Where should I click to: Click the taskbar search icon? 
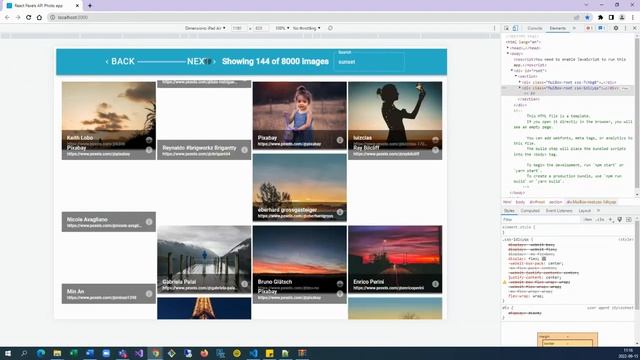[24, 353]
